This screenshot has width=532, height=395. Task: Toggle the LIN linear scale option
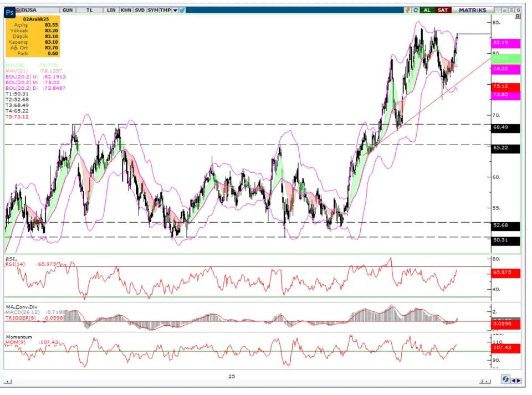pos(111,10)
